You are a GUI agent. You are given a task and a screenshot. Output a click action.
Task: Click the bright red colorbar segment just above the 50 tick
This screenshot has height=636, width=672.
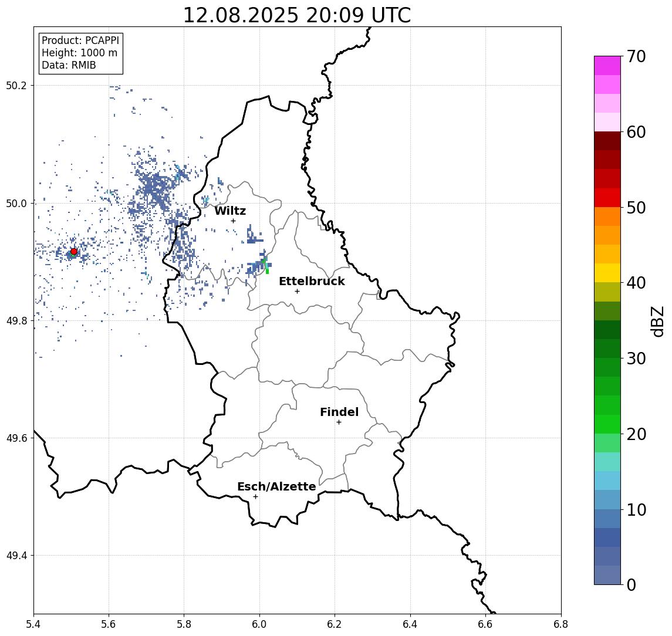(x=607, y=198)
